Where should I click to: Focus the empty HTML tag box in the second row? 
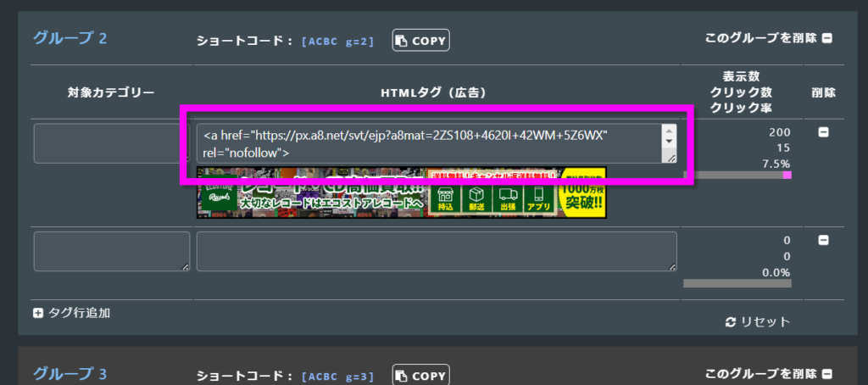pyautogui.click(x=436, y=252)
